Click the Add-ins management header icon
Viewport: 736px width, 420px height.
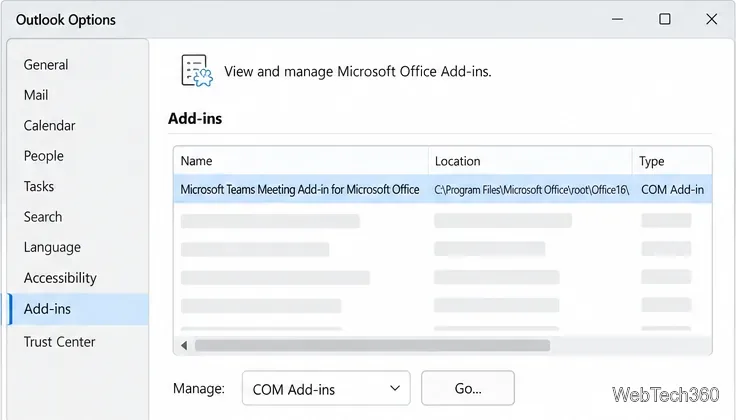[197, 71]
